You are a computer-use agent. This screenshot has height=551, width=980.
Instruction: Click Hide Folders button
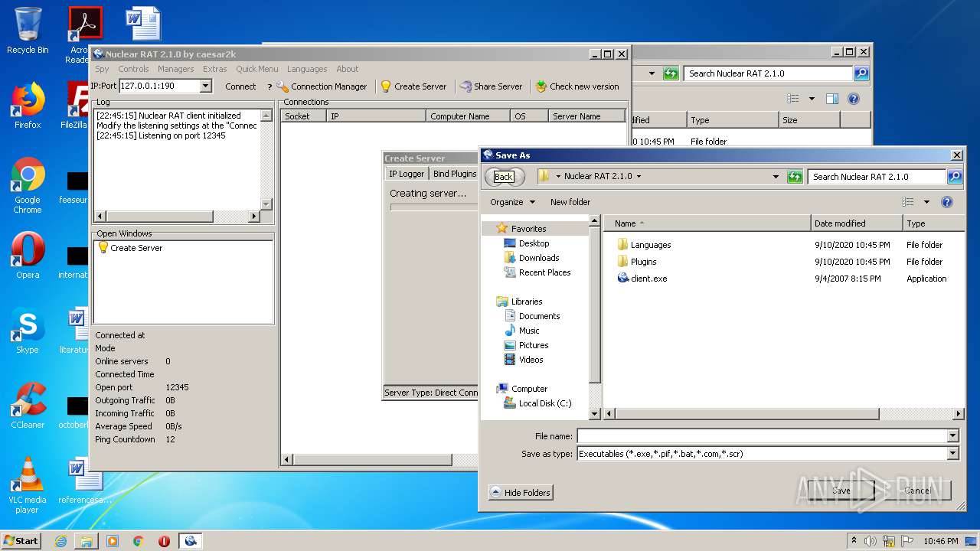[x=521, y=493]
